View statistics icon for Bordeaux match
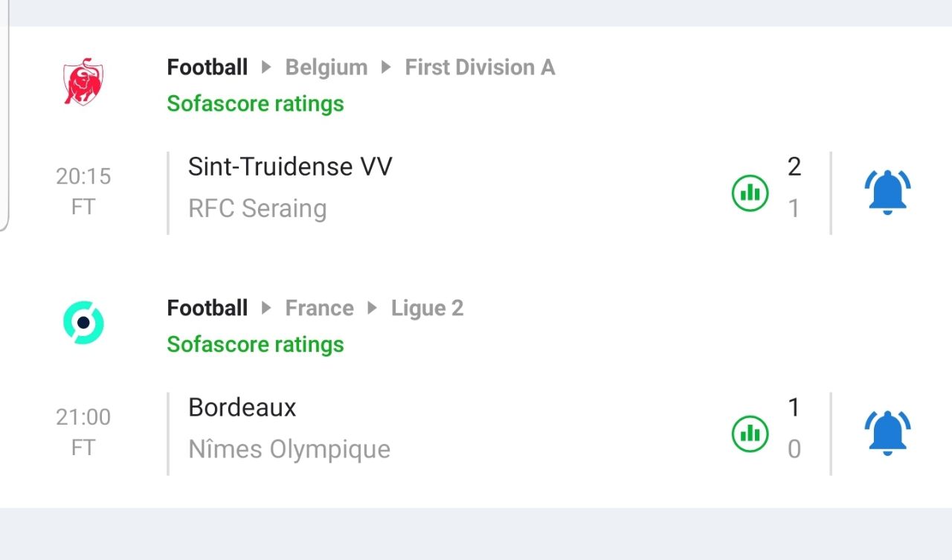Viewport: 952px width, 560px height. coord(750,434)
